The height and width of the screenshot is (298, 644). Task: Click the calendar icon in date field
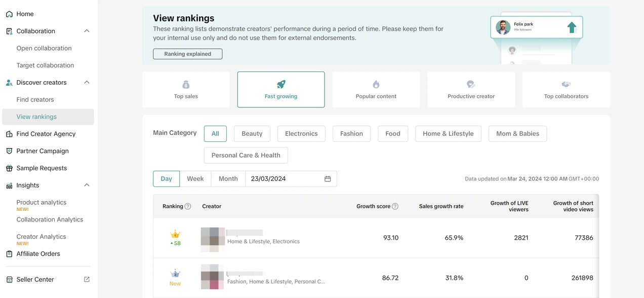pos(328,179)
